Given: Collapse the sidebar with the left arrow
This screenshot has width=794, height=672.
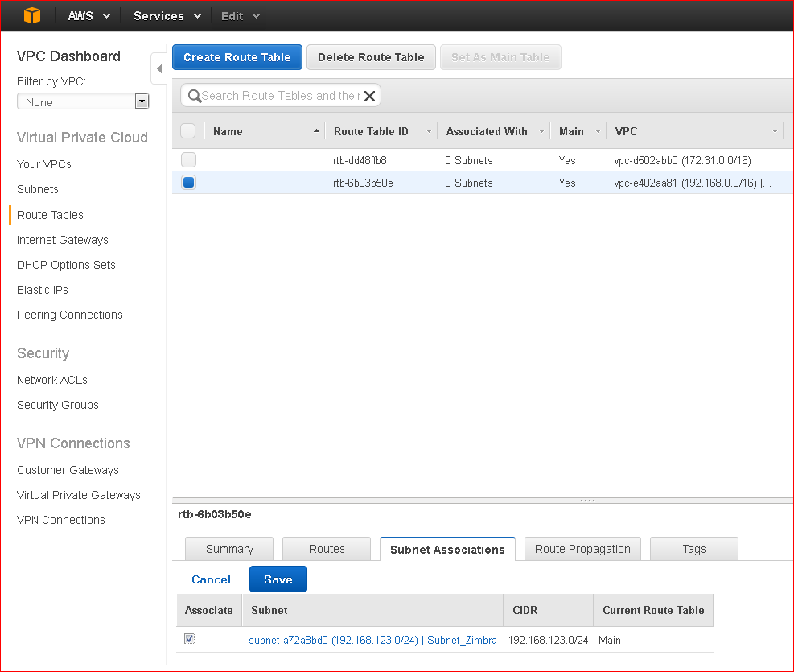Looking at the screenshot, I should [159, 68].
